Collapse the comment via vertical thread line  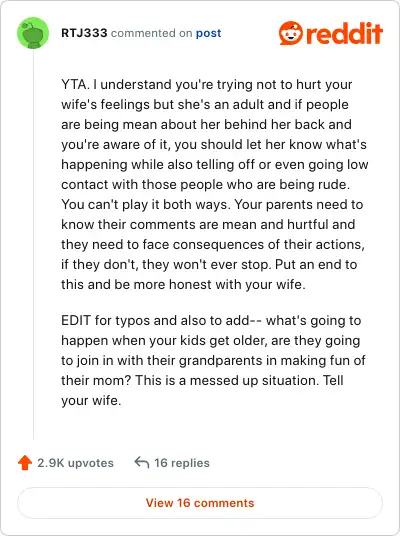click(x=34, y=244)
